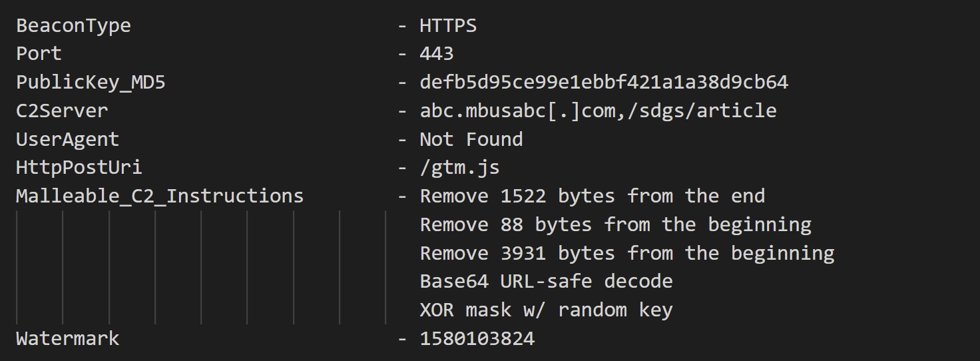This screenshot has height=361, width=980.
Task: Select the XOR mask w/ random key line
Action: click(546, 310)
